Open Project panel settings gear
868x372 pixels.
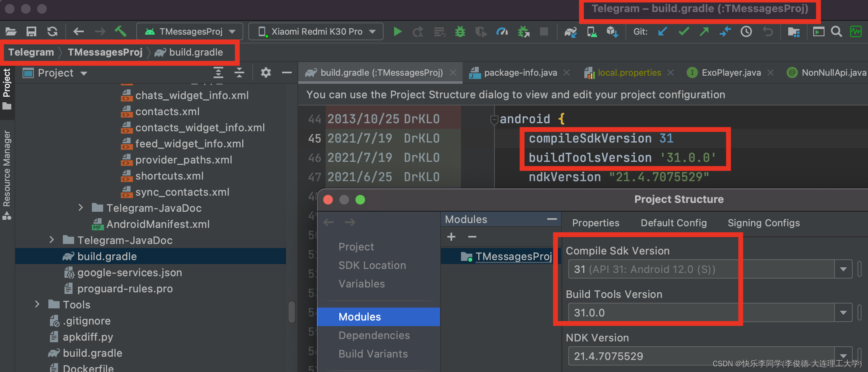[x=266, y=73]
